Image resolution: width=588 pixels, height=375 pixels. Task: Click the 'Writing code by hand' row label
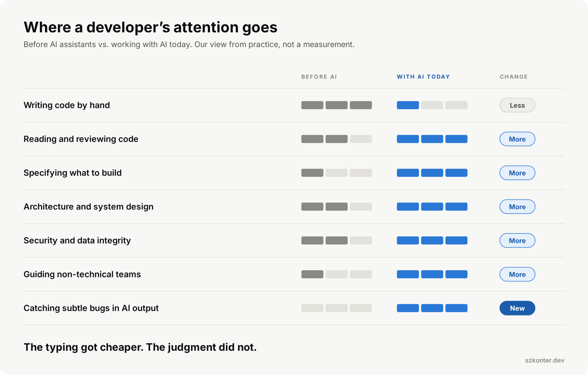coord(67,105)
